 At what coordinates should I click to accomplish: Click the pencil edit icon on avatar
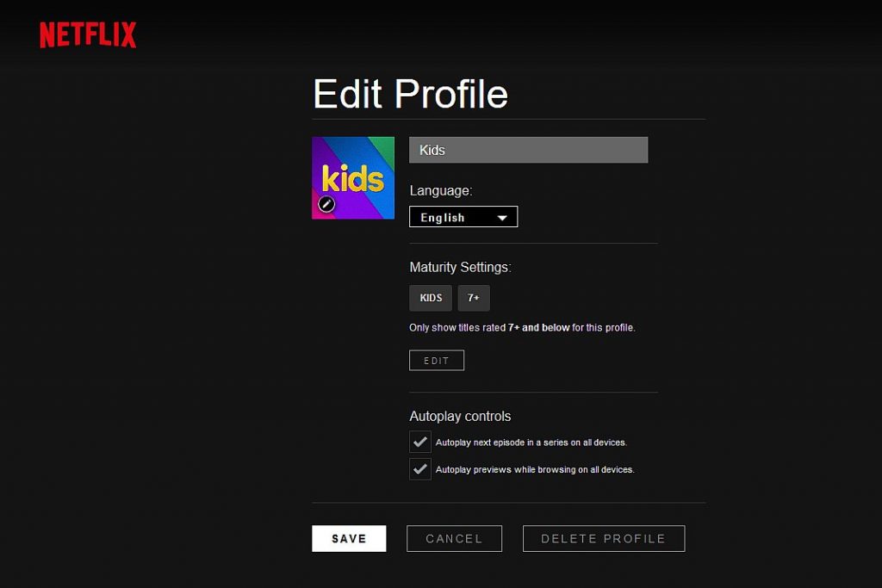(x=326, y=204)
